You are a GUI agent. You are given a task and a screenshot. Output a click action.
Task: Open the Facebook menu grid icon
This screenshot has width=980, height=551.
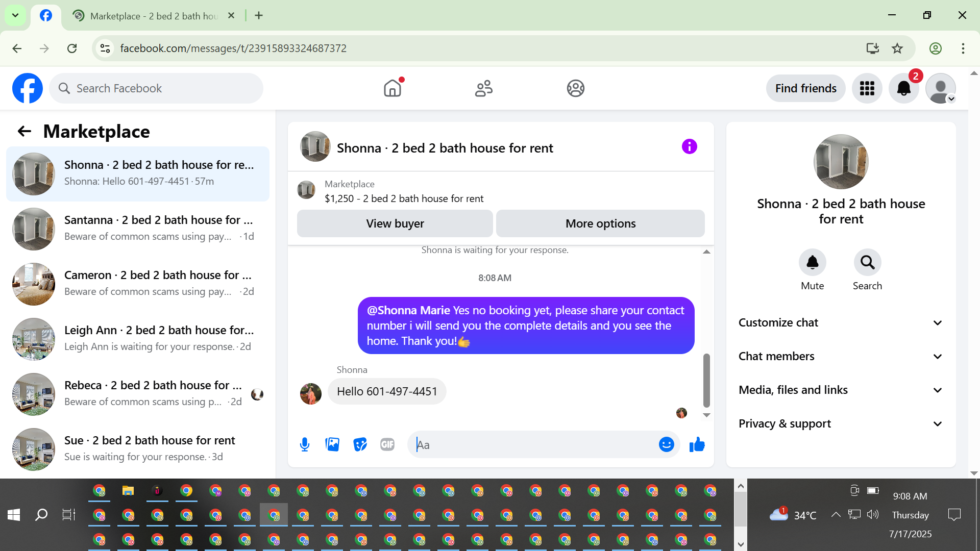pos(867,88)
